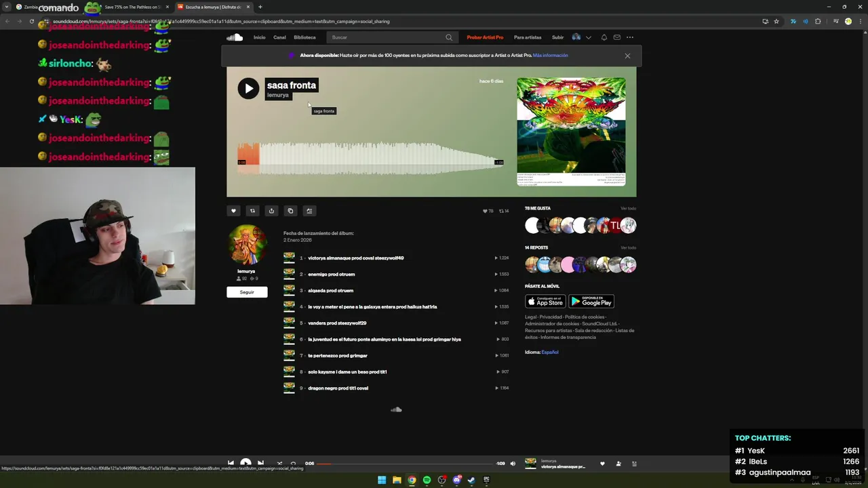Repost the saga fronta album
868x488 pixels.
252,211
